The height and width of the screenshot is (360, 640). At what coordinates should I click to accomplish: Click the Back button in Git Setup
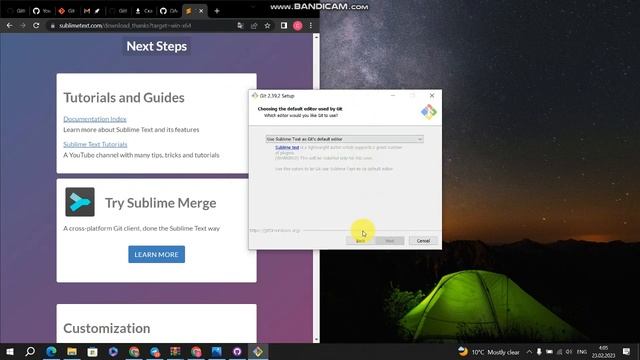click(x=360, y=241)
